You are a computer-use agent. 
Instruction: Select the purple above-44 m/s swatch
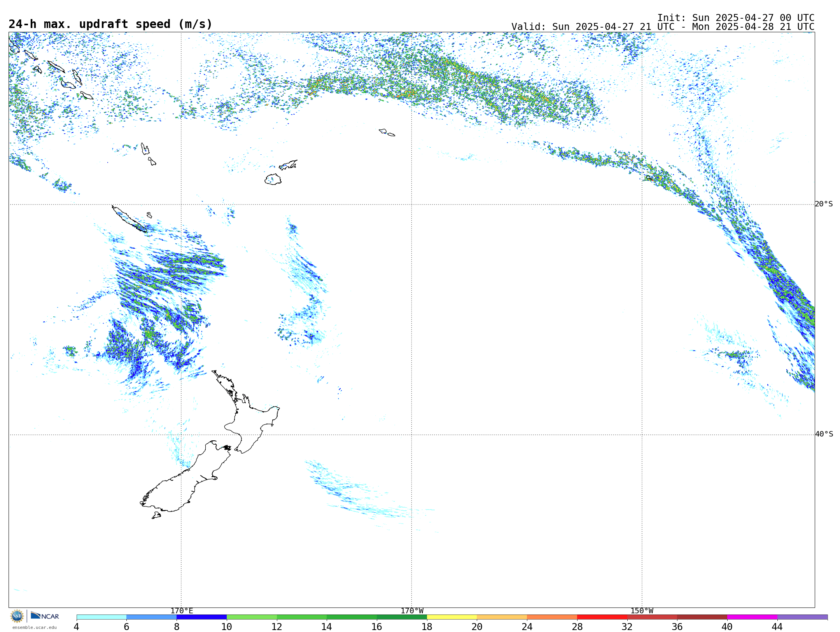pyautogui.click(x=802, y=617)
